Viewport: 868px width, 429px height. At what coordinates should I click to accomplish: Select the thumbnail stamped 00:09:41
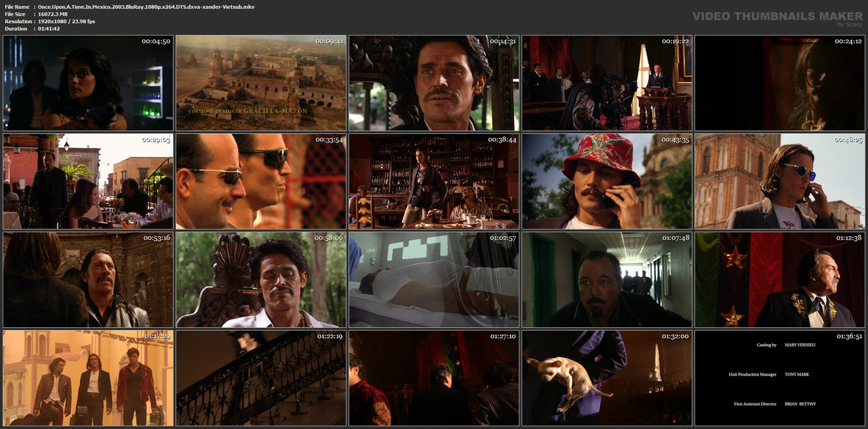[261, 83]
